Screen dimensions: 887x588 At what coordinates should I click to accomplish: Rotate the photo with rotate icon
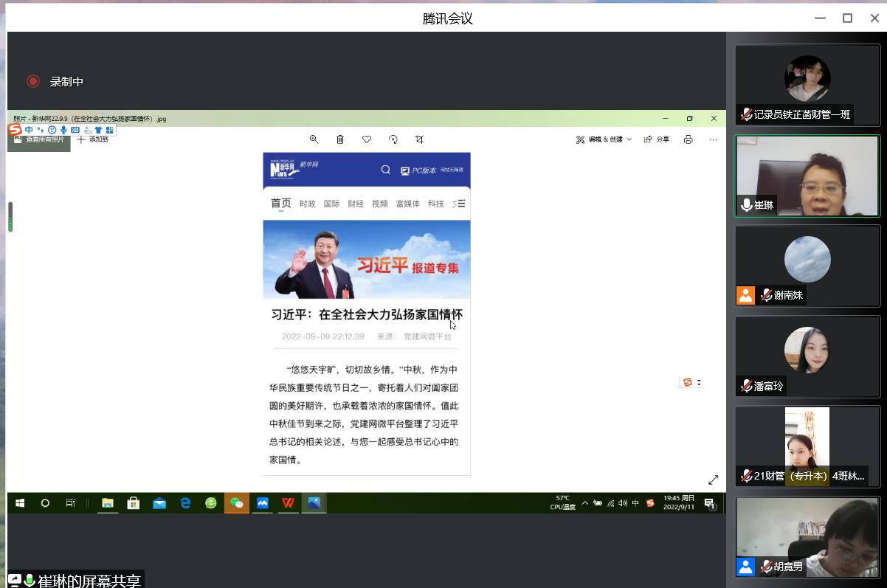tap(393, 139)
